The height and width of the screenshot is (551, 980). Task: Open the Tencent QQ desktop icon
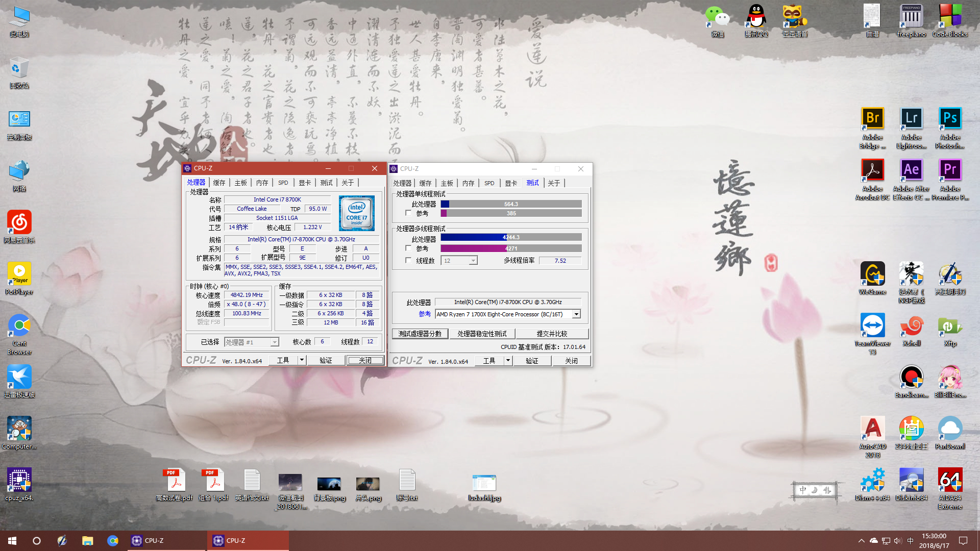pos(756,21)
